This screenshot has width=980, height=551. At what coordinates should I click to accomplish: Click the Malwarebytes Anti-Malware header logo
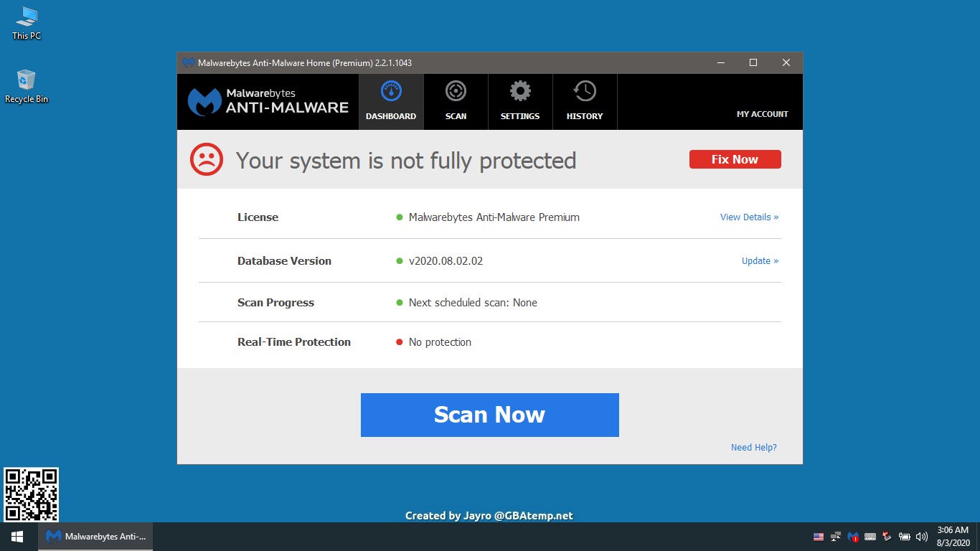tap(268, 101)
